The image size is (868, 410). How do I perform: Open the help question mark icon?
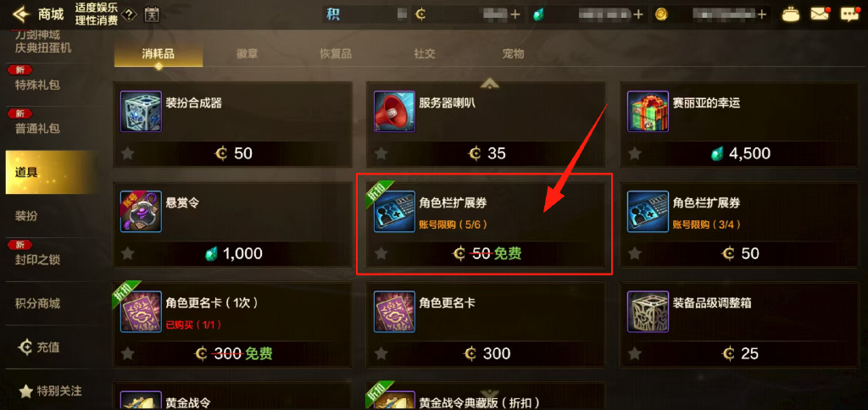(129, 14)
